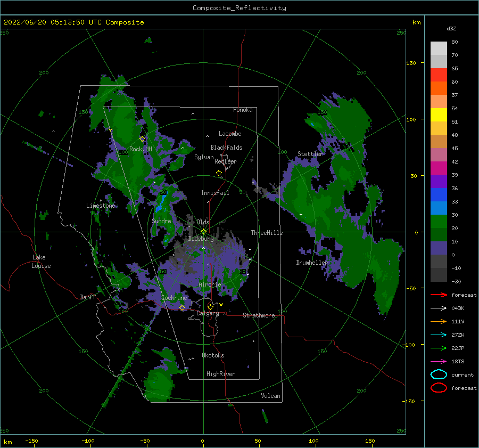The image size is (479, 448).
Task: Click the Drumheller label
Action: pos(311,263)
